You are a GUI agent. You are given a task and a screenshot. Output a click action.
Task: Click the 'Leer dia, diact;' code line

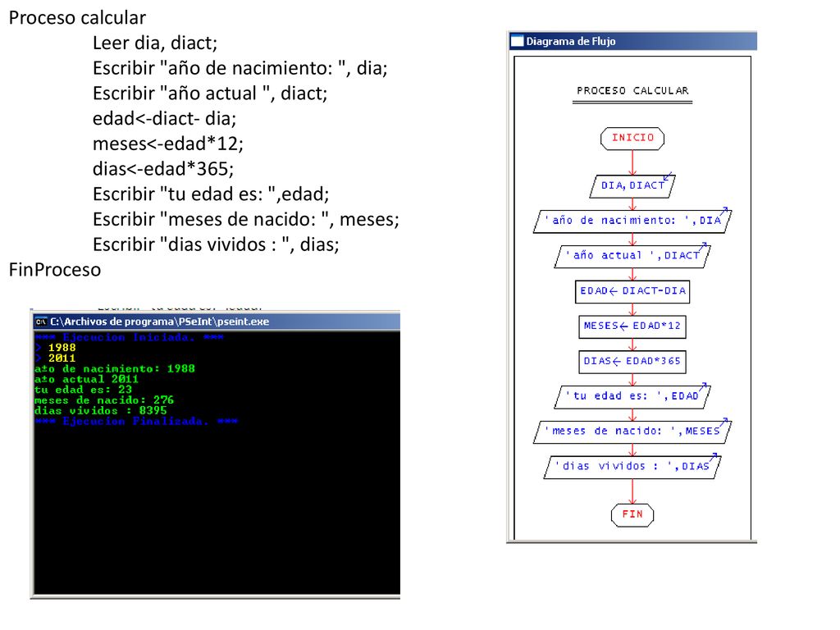tap(155, 43)
